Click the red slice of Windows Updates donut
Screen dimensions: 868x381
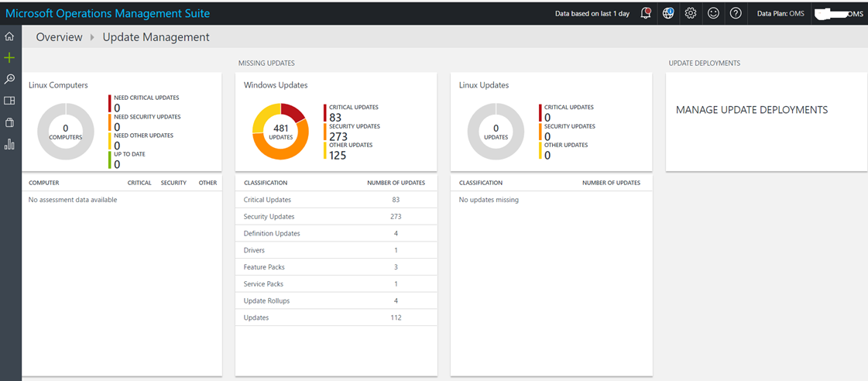[x=293, y=112]
